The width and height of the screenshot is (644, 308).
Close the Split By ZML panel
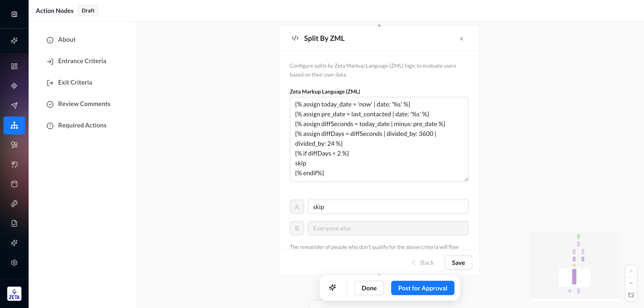pos(461,39)
